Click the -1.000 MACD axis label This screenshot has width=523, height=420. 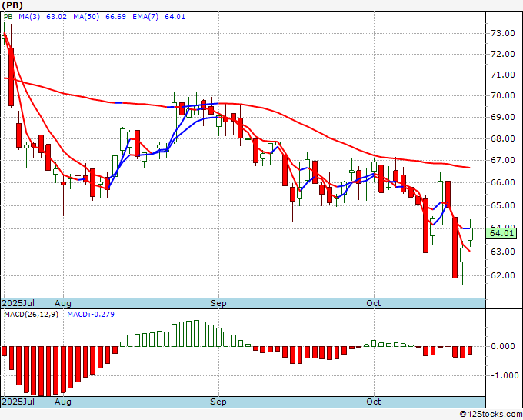point(501,375)
